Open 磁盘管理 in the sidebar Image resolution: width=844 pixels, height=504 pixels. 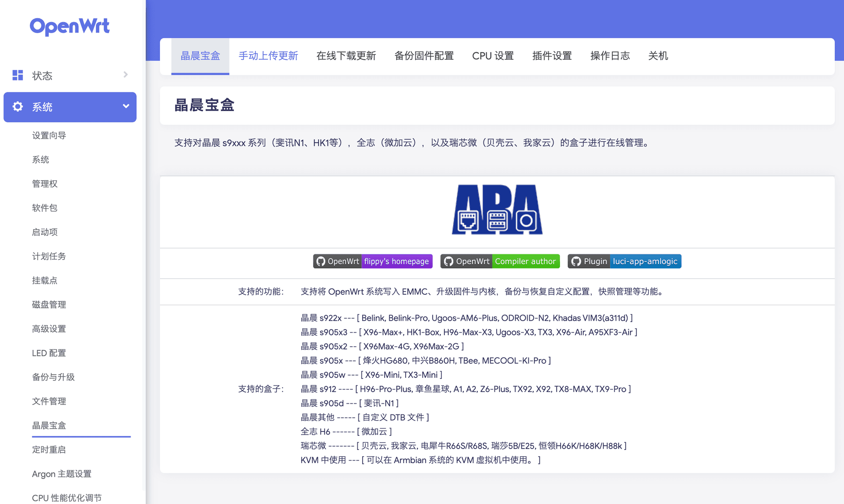pos(49,305)
